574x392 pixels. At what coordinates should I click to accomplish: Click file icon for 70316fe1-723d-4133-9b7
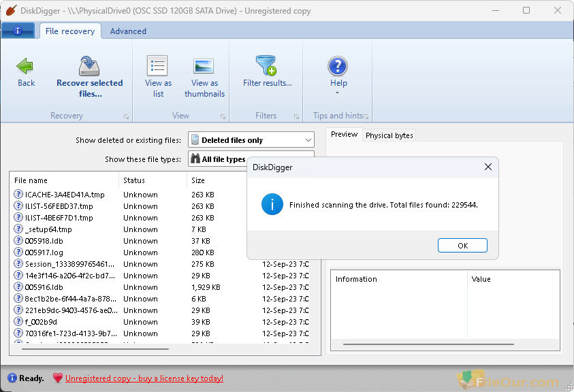(x=18, y=333)
